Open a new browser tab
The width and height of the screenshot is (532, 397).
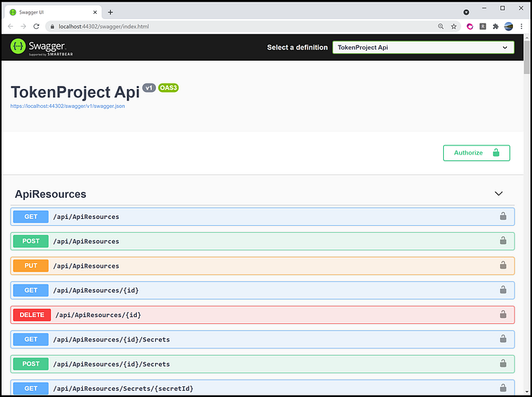click(x=110, y=12)
